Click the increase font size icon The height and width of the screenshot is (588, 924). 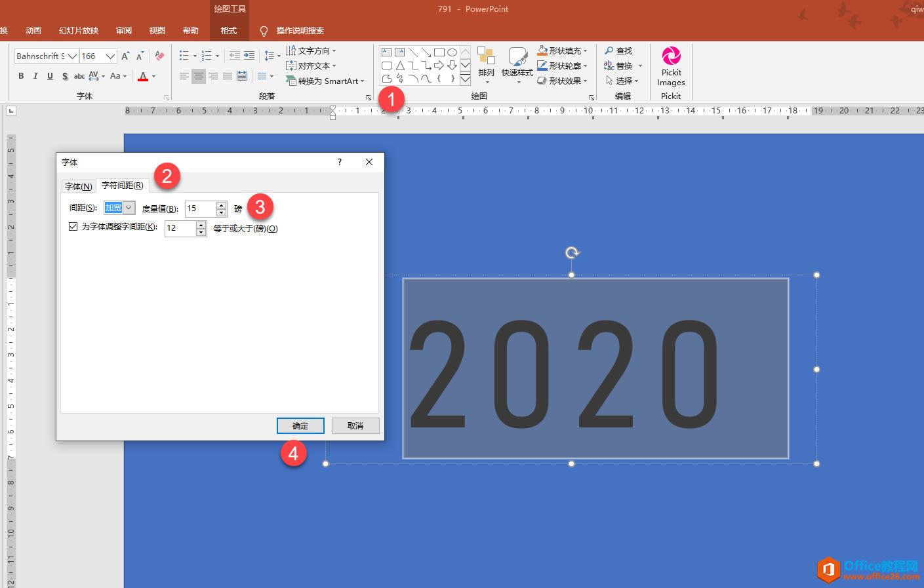[125, 56]
